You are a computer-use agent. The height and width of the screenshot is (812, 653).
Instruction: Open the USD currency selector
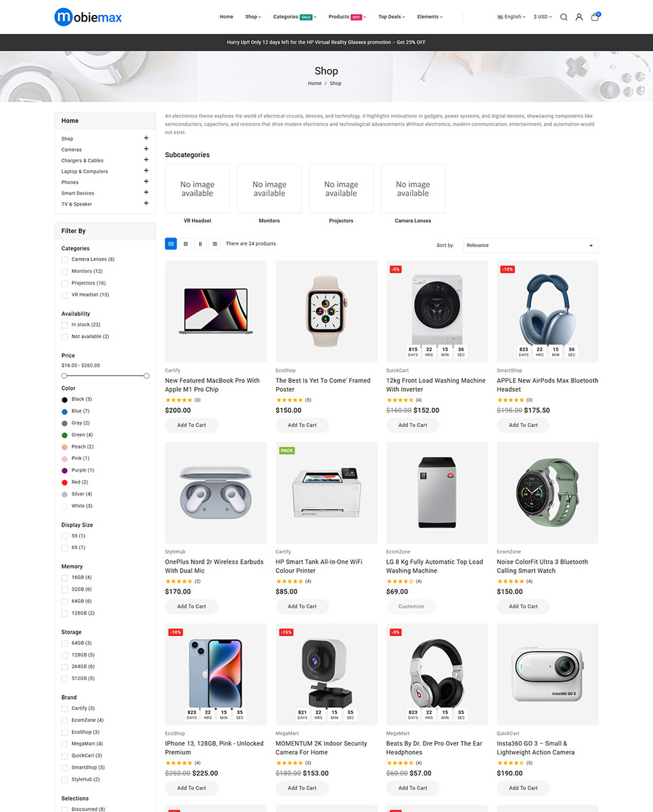pos(543,17)
